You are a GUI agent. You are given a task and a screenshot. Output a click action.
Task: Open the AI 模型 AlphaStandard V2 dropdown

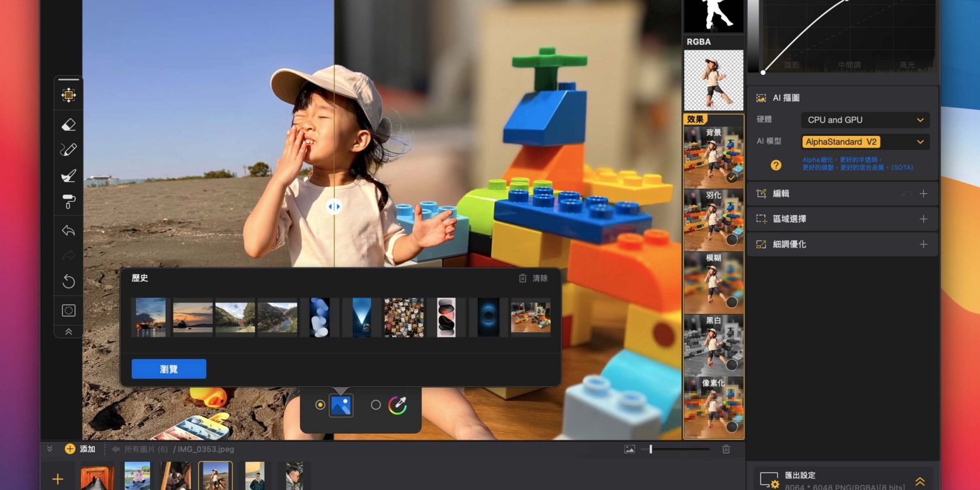tap(865, 142)
